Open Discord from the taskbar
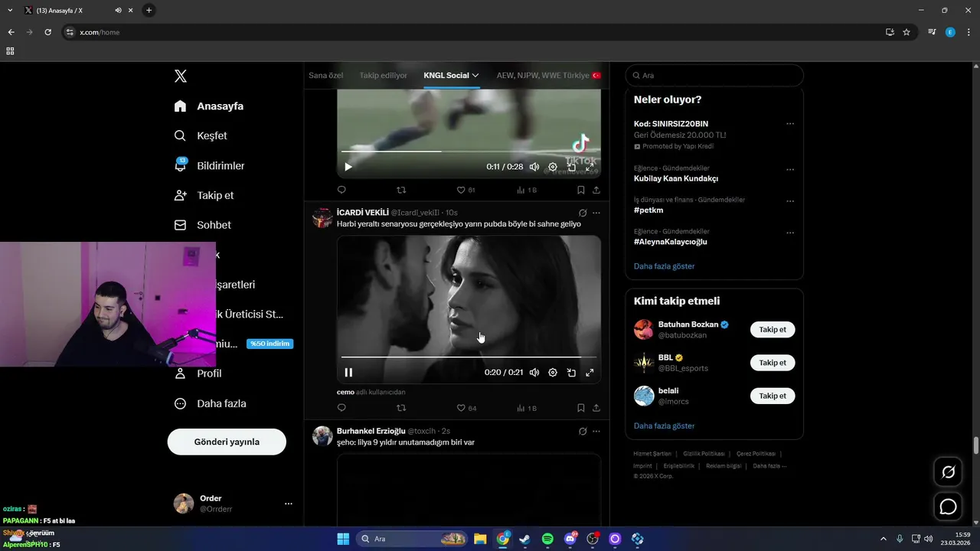980x551 pixels. 570,539
